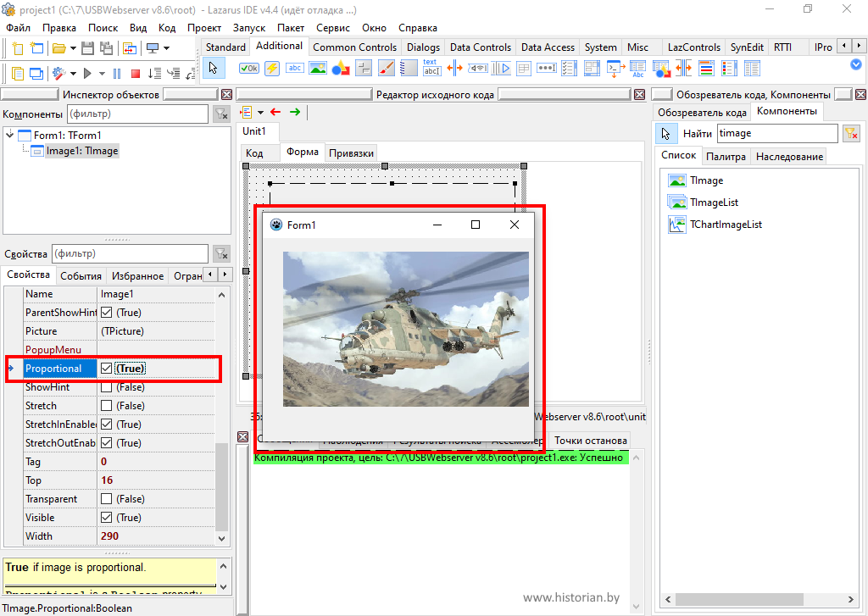Switch to the Common Controls palette tab
Viewport: 868px width, 616px height.
(354, 47)
